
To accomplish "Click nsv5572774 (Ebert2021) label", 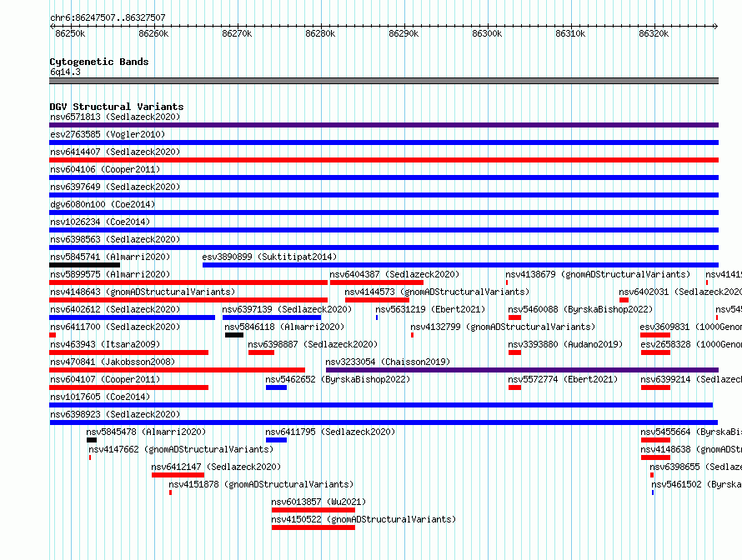I will (563, 379).
